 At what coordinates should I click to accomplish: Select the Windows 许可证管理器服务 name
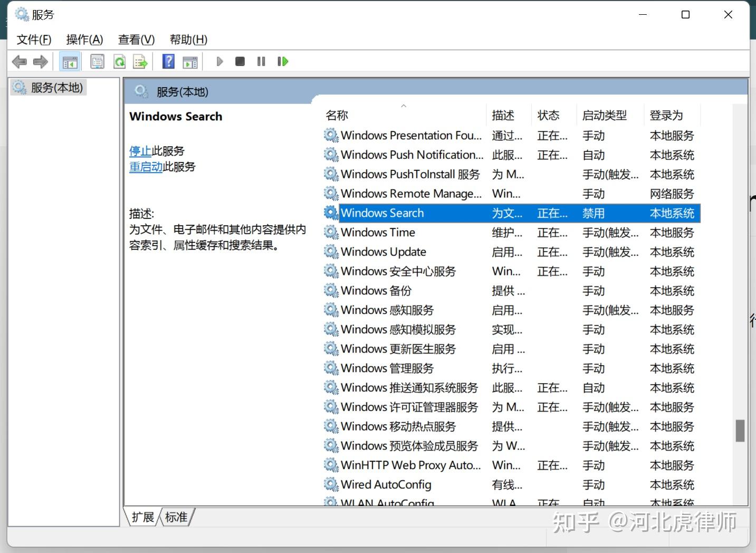pos(409,407)
